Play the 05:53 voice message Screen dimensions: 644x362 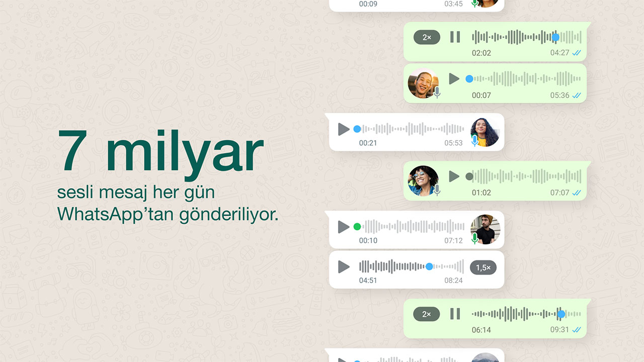point(344,129)
